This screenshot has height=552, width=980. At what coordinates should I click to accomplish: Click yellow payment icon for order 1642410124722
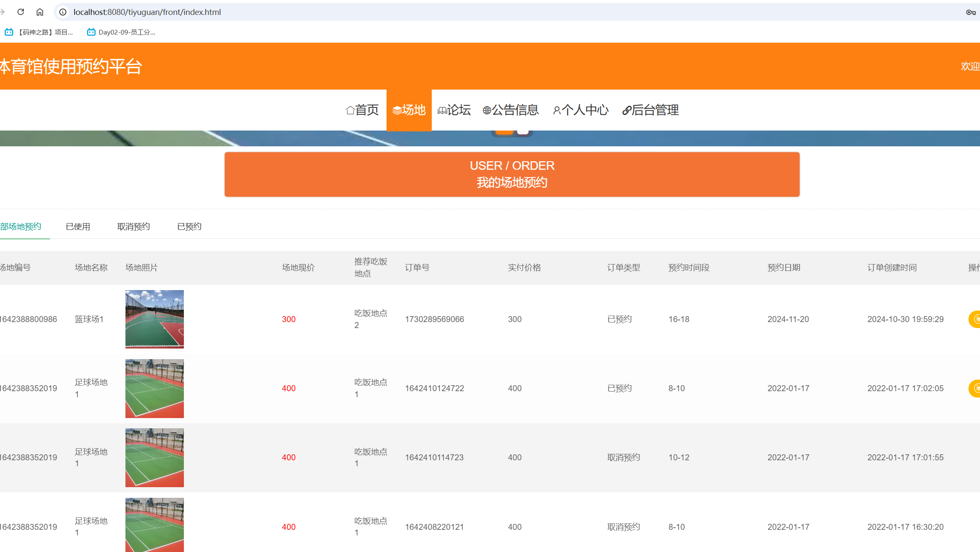(x=975, y=388)
